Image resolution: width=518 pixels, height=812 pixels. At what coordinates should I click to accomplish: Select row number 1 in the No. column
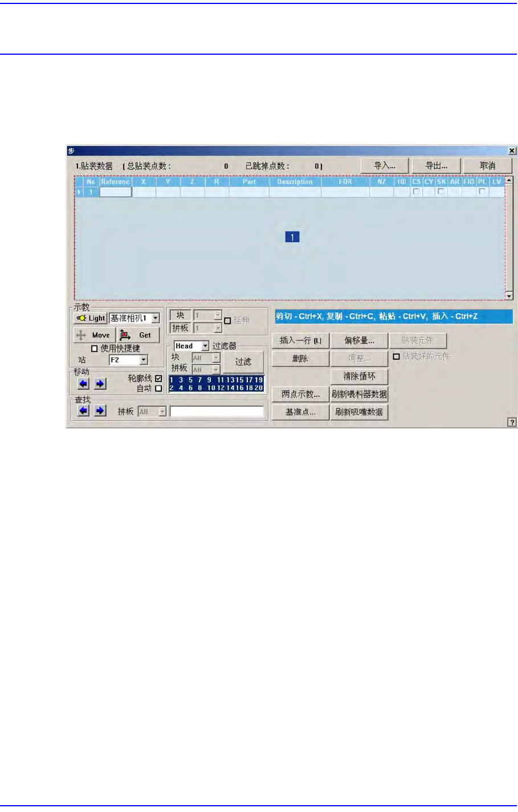point(91,192)
